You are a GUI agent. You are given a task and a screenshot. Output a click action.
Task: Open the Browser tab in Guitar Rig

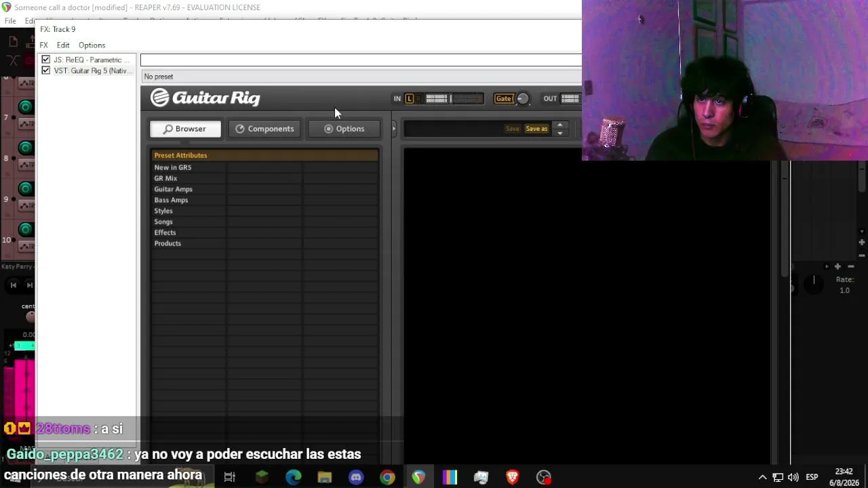(x=185, y=129)
